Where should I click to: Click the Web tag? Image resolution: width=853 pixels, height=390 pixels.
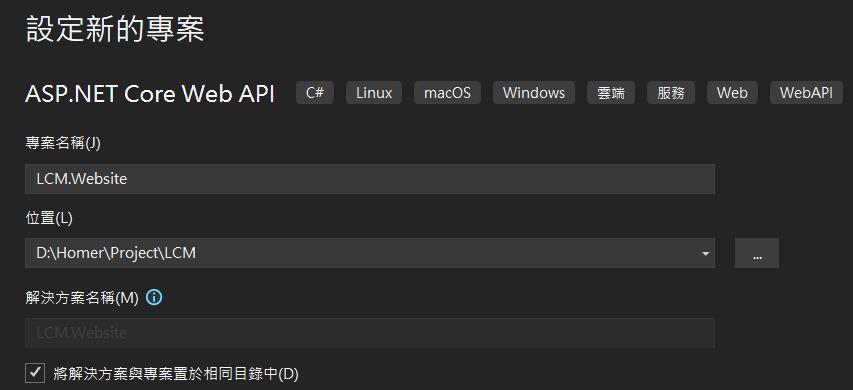tap(732, 92)
